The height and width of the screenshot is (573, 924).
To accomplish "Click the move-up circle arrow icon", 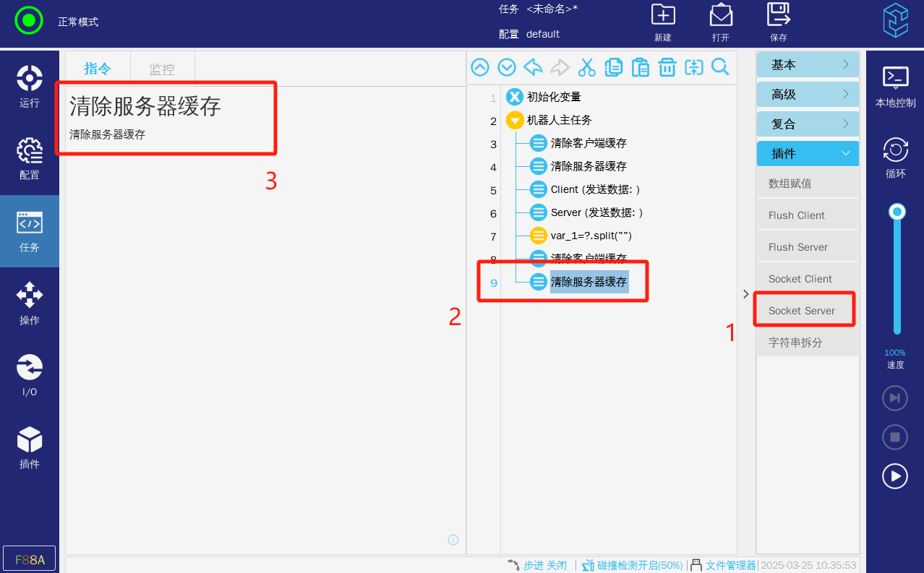I will [x=480, y=68].
